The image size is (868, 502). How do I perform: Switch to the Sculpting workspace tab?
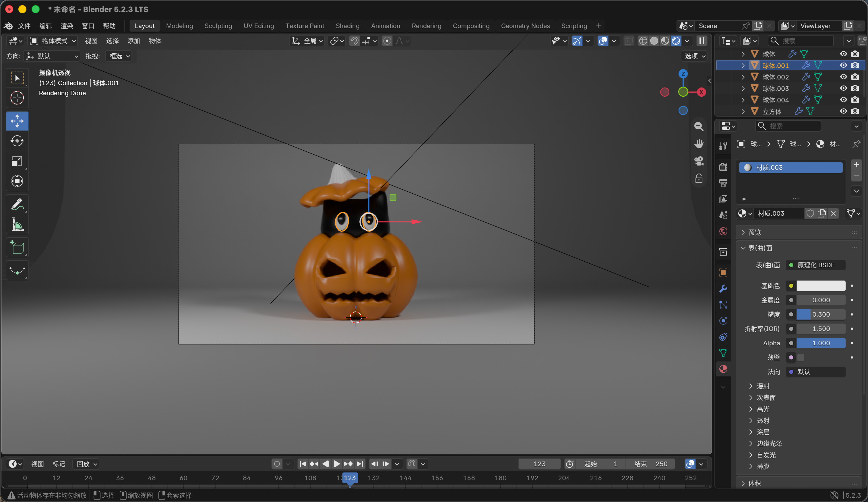[218, 26]
